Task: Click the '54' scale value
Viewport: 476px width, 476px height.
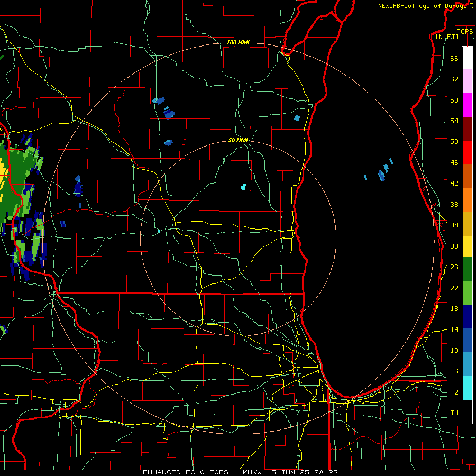Action: click(454, 121)
